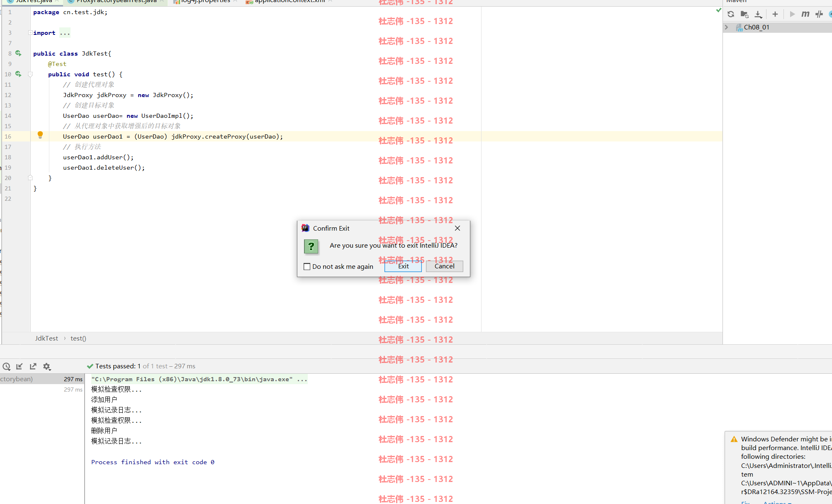
Task: Click JdkProxy jdkProxy declaration line
Action: point(128,95)
